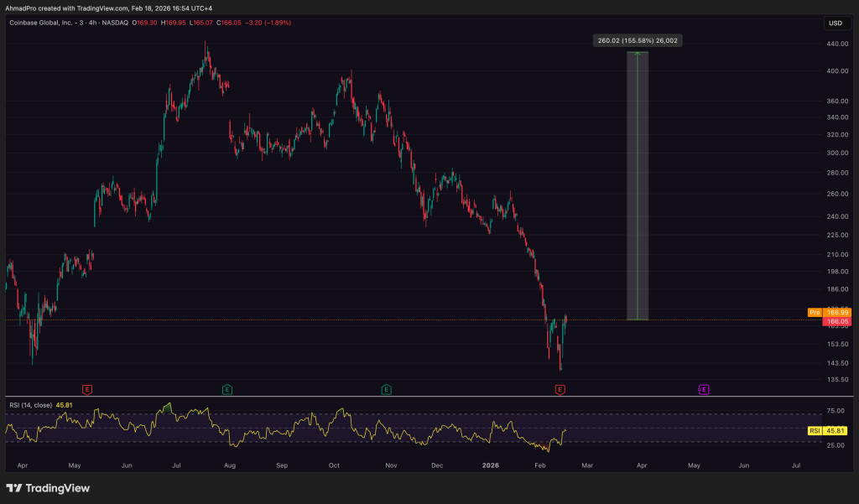Click the red earnings marker near May
This screenshot has height=504, width=859.
tap(86, 389)
